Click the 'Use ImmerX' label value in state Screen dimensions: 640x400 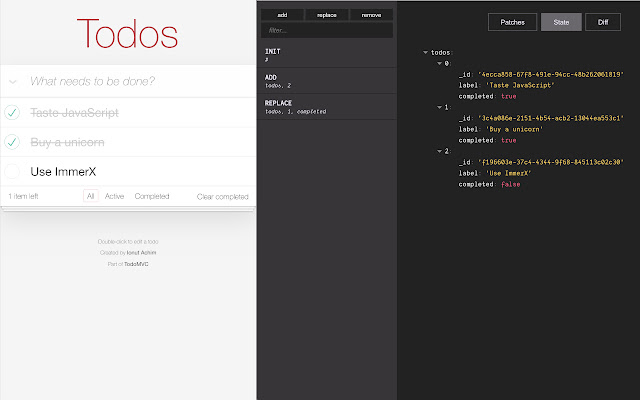[509, 173]
